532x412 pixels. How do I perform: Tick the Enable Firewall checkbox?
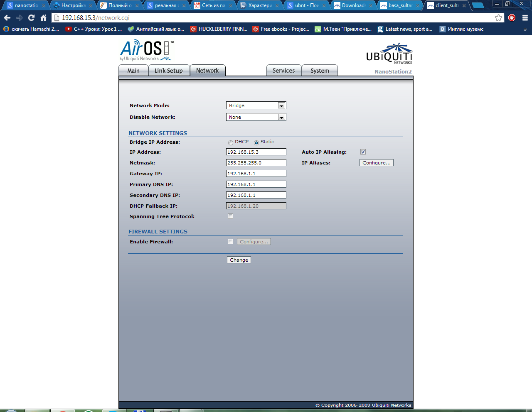coord(230,242)
